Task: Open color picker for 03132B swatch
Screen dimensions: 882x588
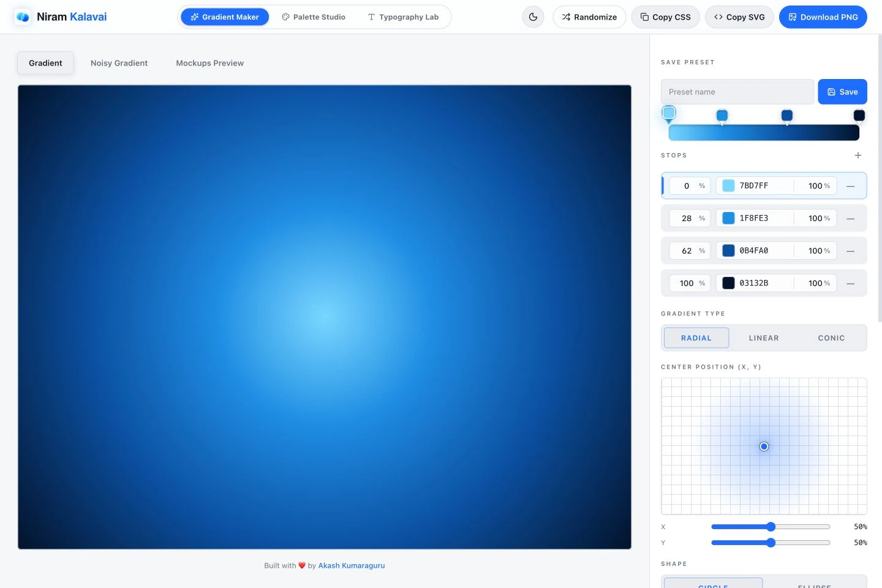Action: click(728, 283)
